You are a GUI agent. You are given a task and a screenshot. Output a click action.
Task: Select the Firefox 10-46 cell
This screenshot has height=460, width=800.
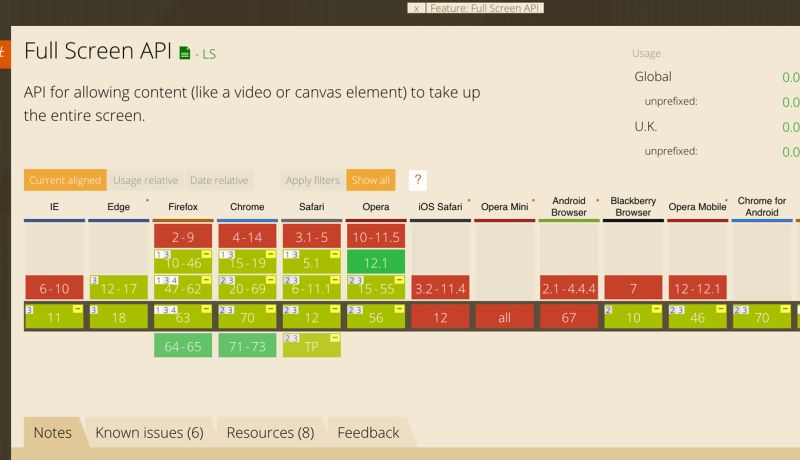[x=183, y=262]
